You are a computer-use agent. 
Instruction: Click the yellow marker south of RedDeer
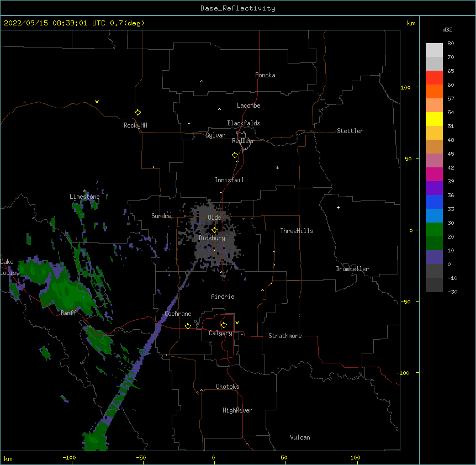coord(235,155)
